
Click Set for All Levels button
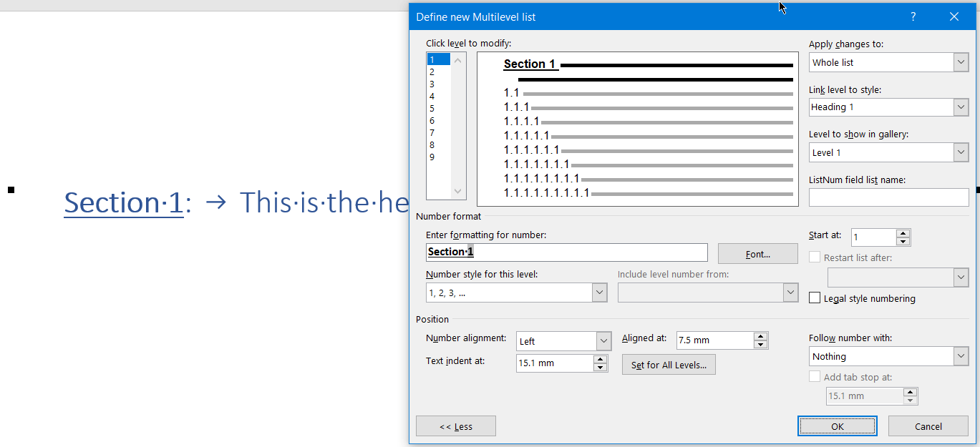tap(669, 365)
